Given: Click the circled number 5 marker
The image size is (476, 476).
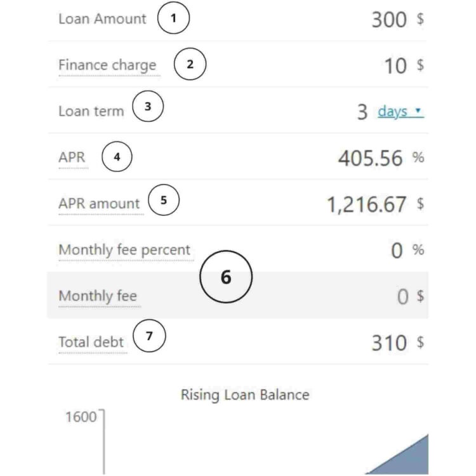Looking at the screenshot, I should (x=164, y=200).
